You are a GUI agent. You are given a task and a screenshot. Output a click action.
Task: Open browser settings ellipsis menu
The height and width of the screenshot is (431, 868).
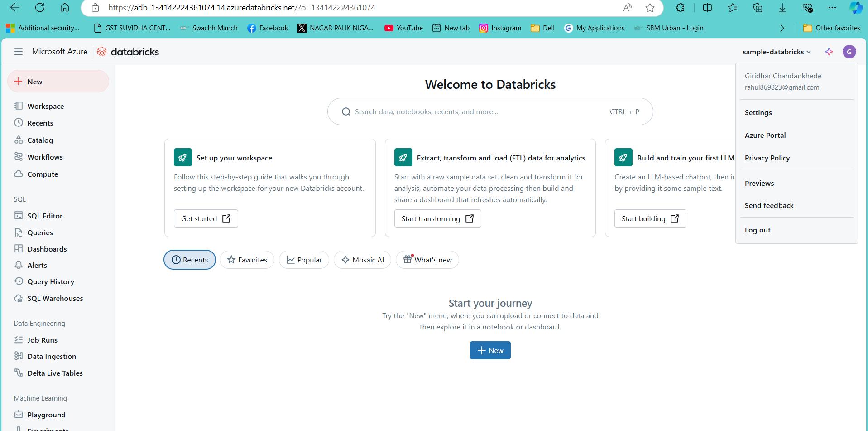point(832,8)
